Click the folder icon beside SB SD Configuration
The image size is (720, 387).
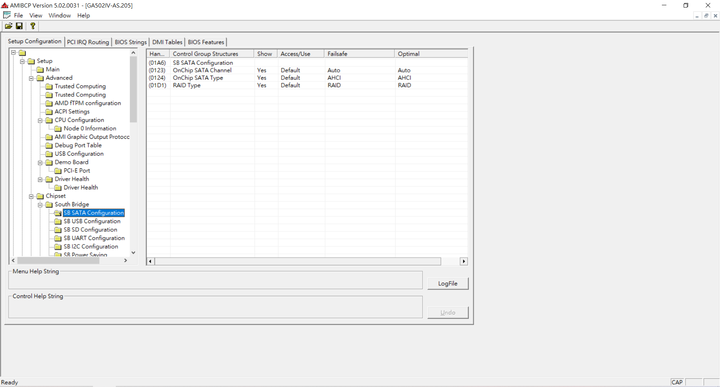[x=58, y=230]
